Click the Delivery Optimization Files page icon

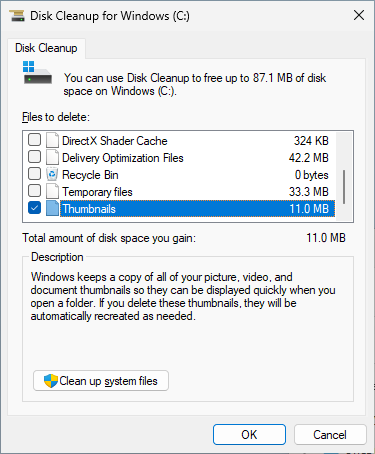pyautogui.click(x=52, y=157)
